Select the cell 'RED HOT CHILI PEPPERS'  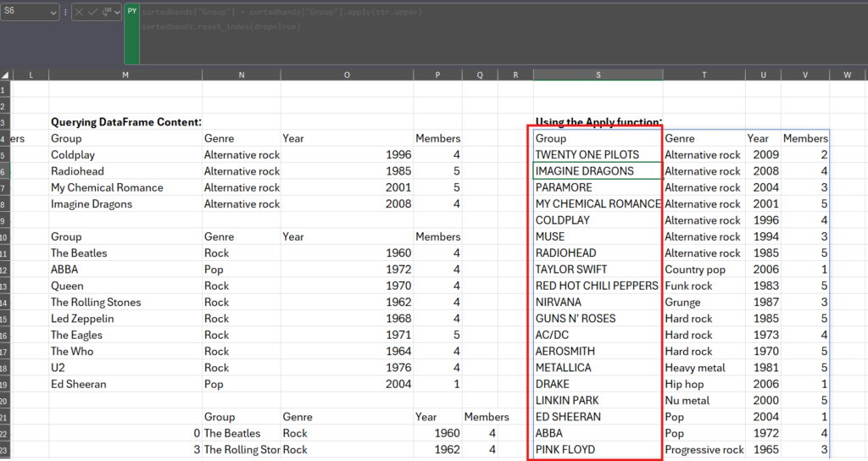pyautogui.click(x=598, y=286)
